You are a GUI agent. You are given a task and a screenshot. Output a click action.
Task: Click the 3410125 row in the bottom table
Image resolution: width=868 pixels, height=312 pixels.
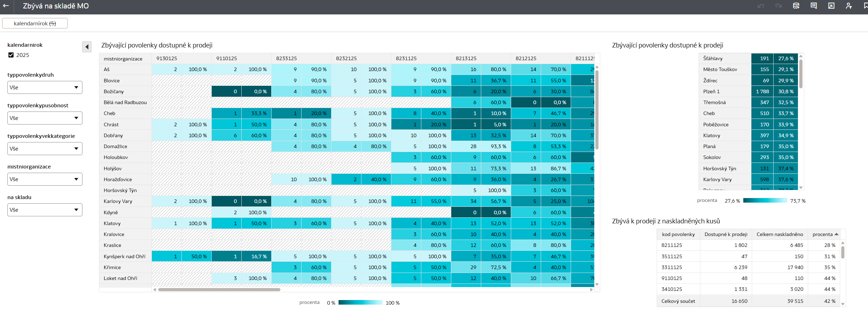click(x=749, y=289)
